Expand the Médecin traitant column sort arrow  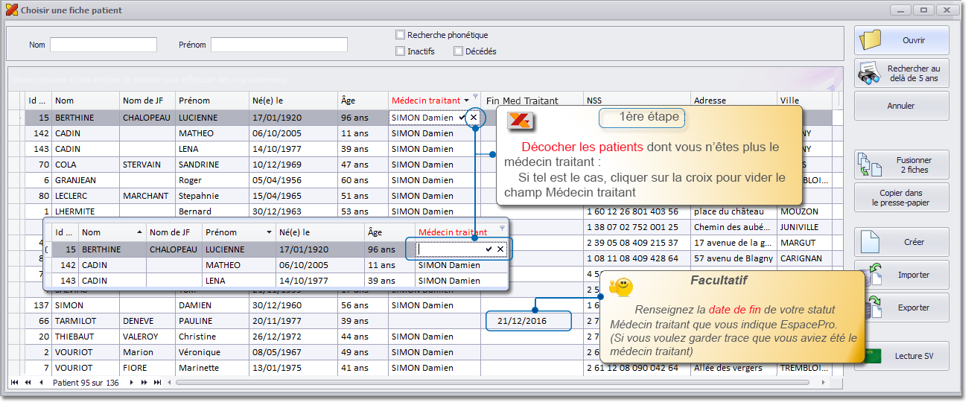[x=466, y=101]
